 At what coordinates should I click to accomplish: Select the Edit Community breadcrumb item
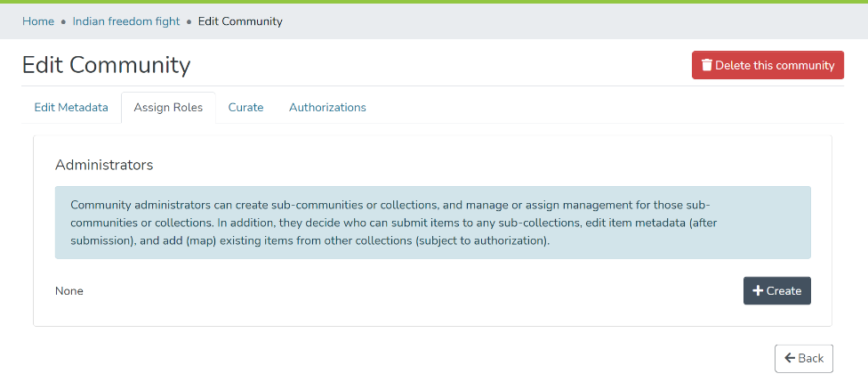pos(240,21)
